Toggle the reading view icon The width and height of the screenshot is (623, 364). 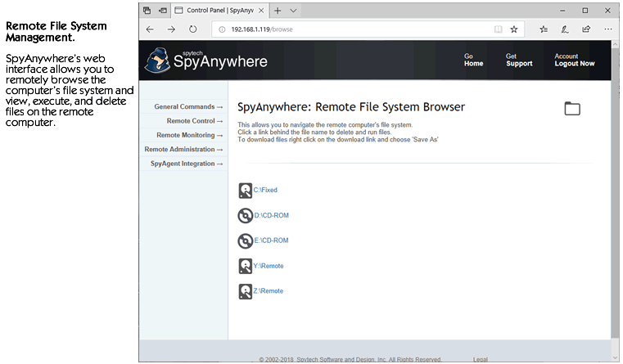(499, 29)
